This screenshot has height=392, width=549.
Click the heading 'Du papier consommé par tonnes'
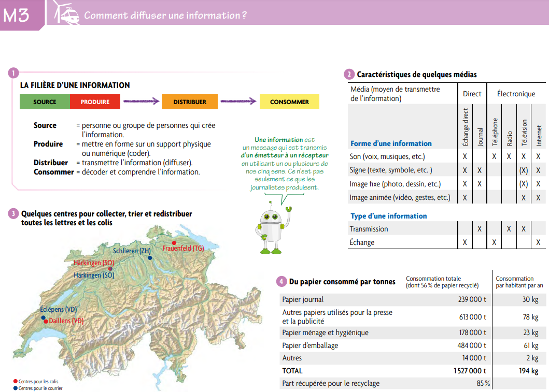pos(342,282)
